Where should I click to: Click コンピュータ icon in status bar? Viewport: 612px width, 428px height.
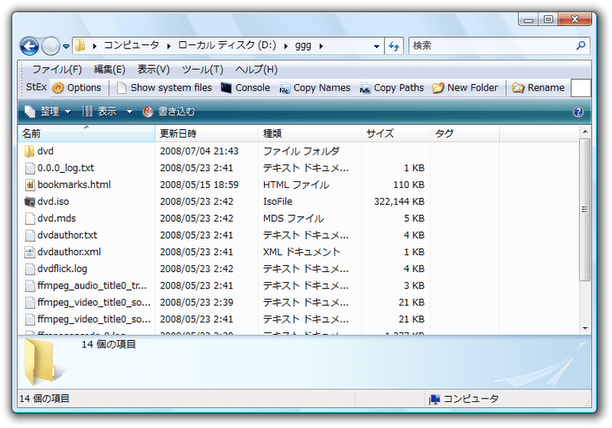coord(434,399)
